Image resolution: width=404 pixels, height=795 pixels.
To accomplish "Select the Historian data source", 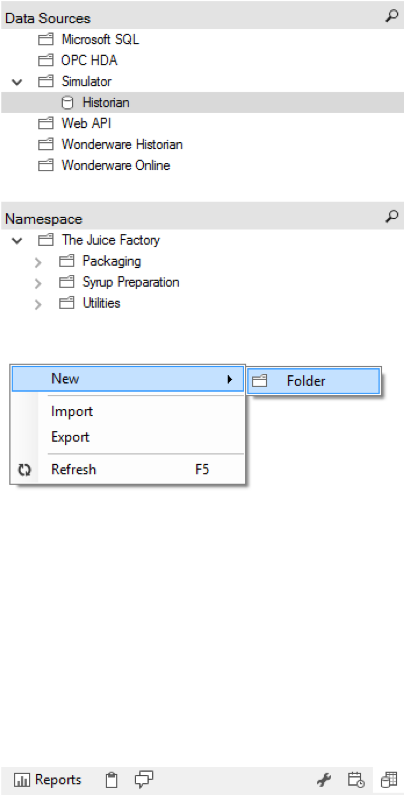I will (106, 102).
